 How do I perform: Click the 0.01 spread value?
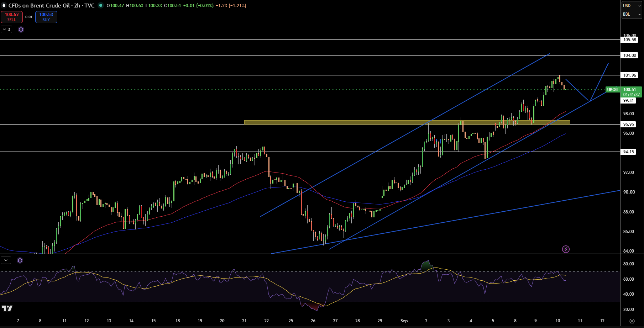point(29,17)
